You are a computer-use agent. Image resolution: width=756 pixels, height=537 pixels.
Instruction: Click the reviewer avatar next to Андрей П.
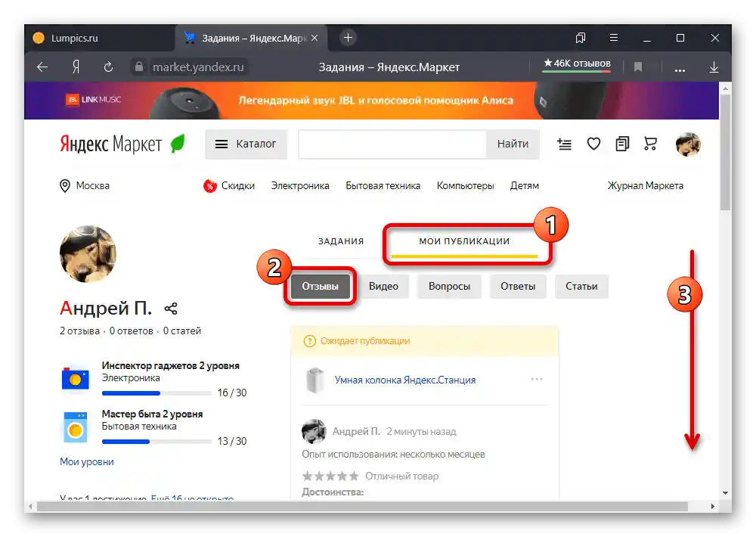point(314,431)
